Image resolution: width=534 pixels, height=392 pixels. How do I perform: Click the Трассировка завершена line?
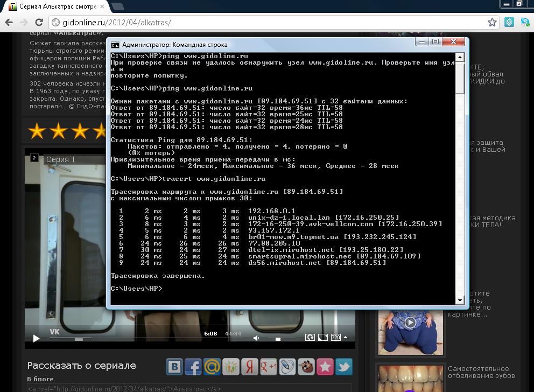pos(158,276)
